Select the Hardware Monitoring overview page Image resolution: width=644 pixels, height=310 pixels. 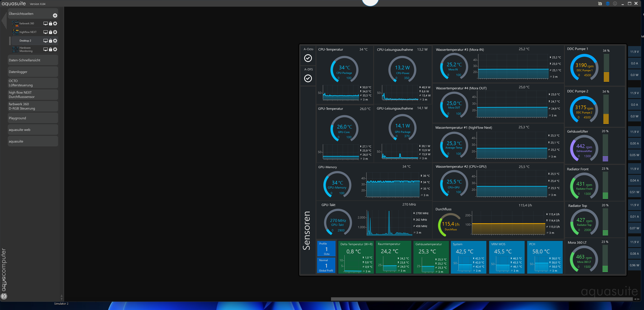[x=26, y=49]
